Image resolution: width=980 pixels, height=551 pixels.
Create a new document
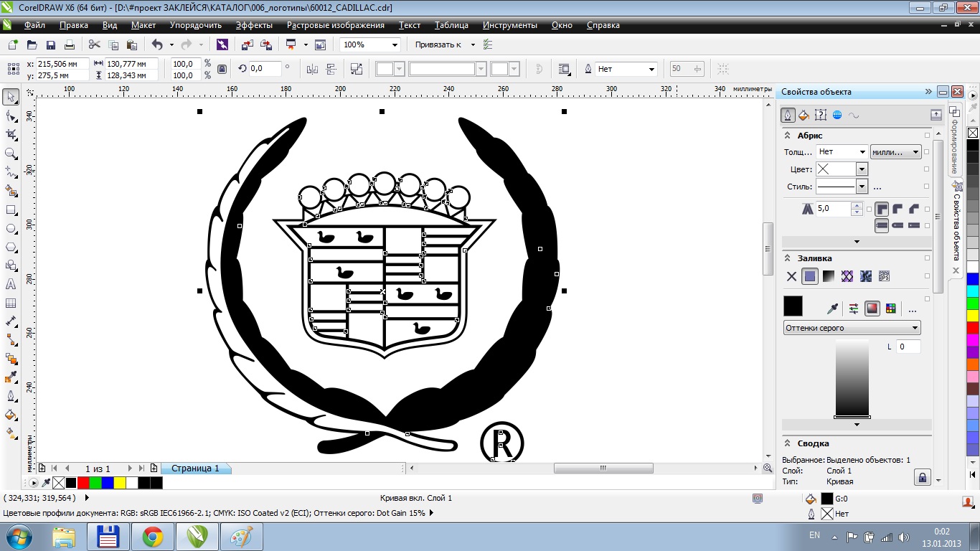click(14, 44)
